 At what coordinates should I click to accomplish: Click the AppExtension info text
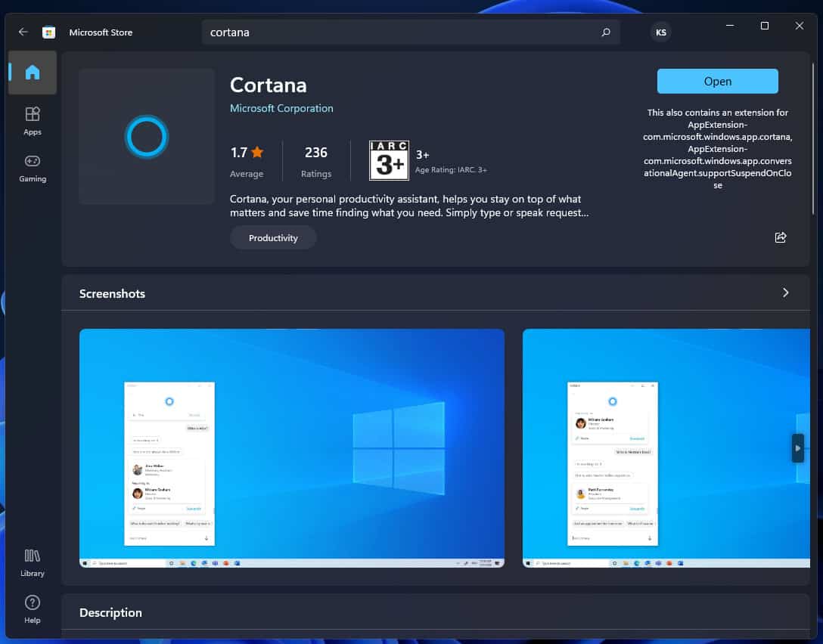[718, 148]
